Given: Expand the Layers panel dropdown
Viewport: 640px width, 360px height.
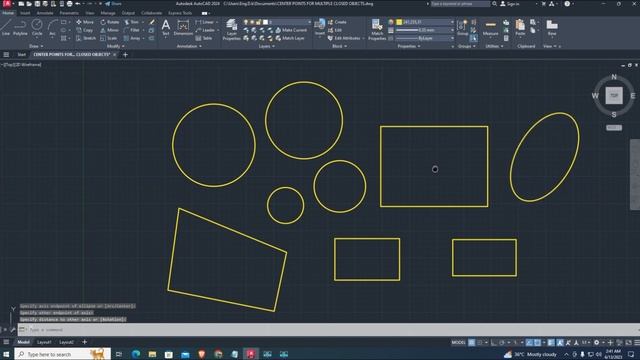Looking at the screenshot, I should coord(267,46).
